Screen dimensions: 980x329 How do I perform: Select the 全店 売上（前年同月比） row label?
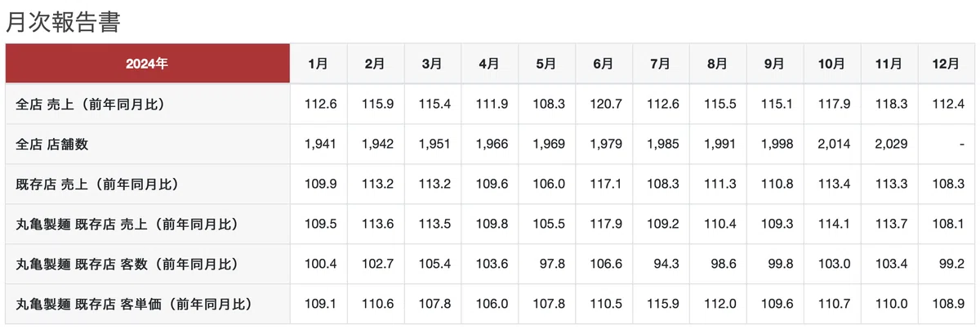(x=96, y=104)
